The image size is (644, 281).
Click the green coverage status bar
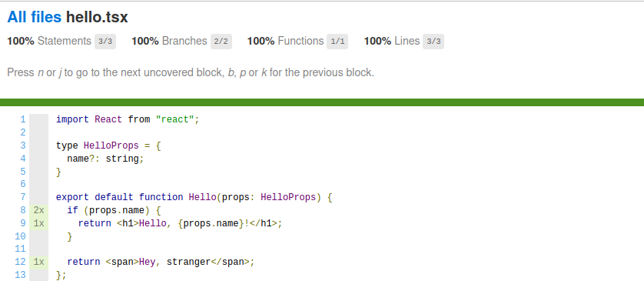(x=322, y=102)
